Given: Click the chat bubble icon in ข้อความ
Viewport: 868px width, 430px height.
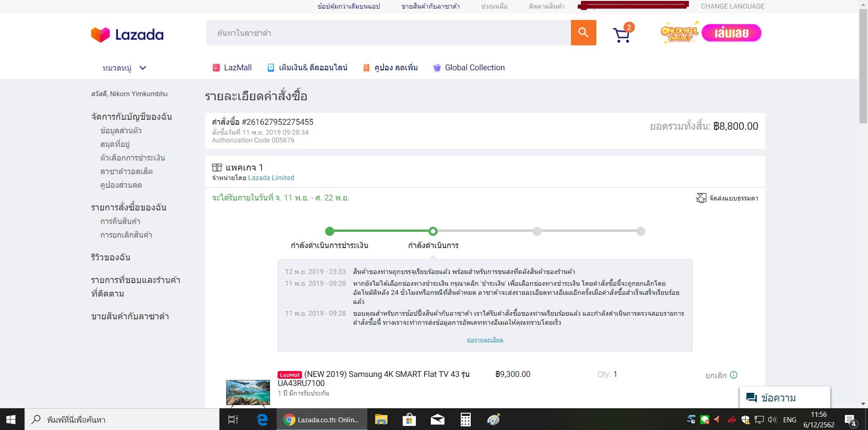Looking at the screenshot, I should 751,398.
